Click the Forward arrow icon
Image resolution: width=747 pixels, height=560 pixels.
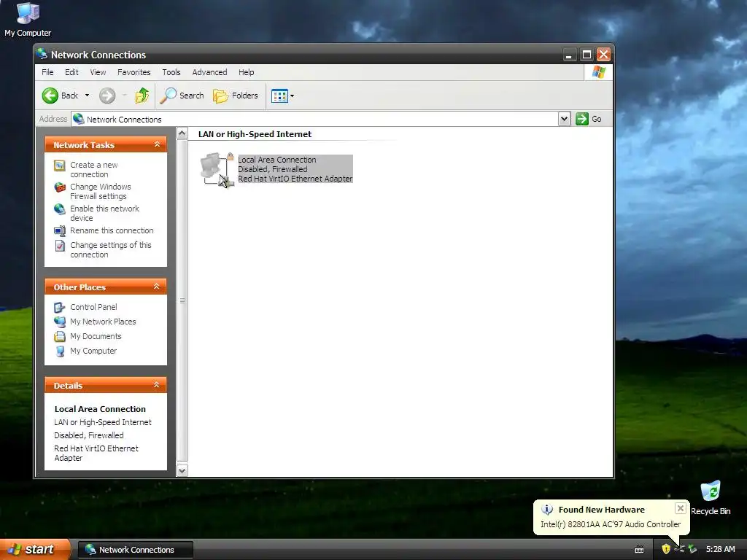click(x=107, y=96)
